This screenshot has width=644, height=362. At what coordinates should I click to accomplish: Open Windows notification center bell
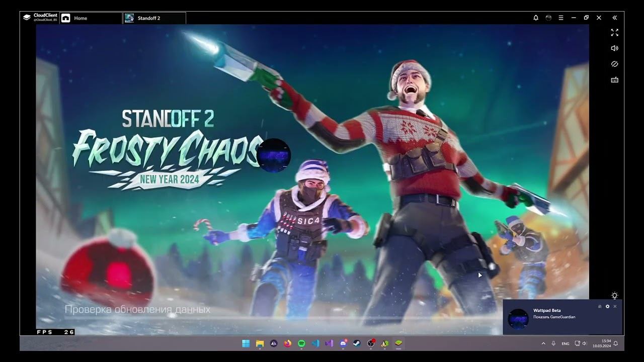[x=615, y=343]
